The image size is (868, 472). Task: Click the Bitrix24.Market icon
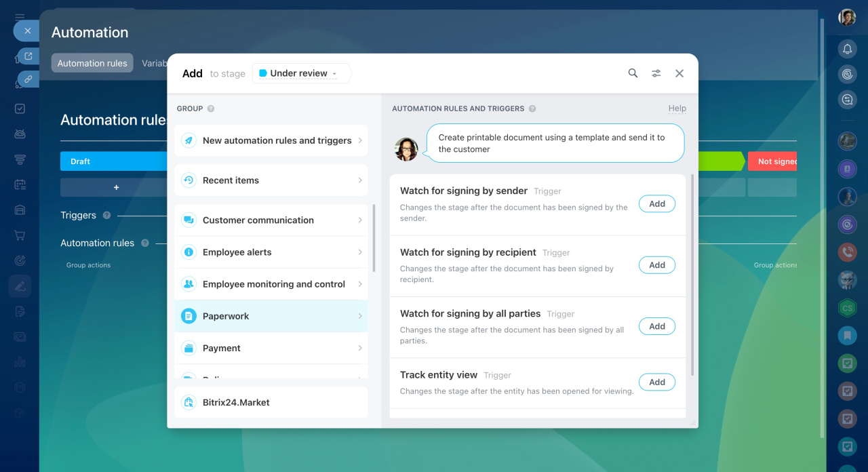click(x=189, y=402)
